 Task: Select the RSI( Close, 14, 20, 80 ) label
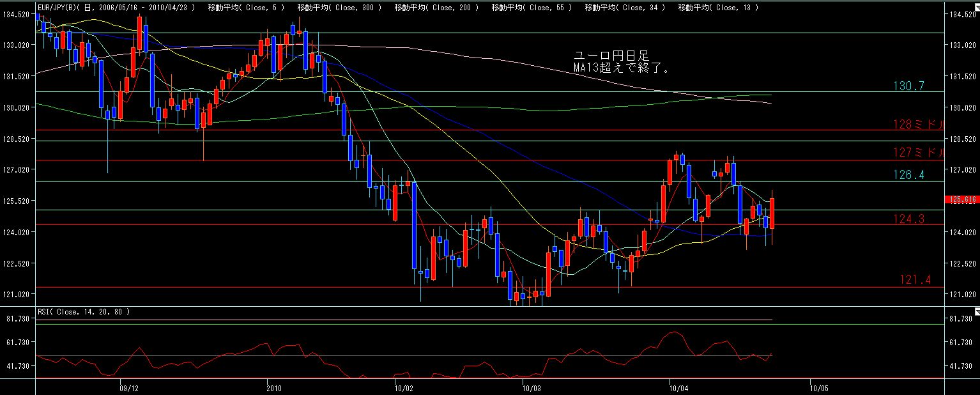click(x=84, y=312)
